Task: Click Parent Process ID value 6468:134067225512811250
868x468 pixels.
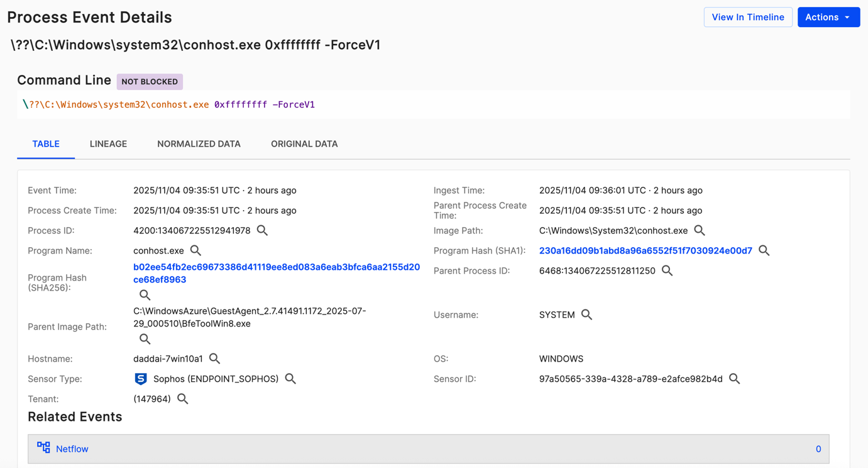Action: (x=597, y=270)
